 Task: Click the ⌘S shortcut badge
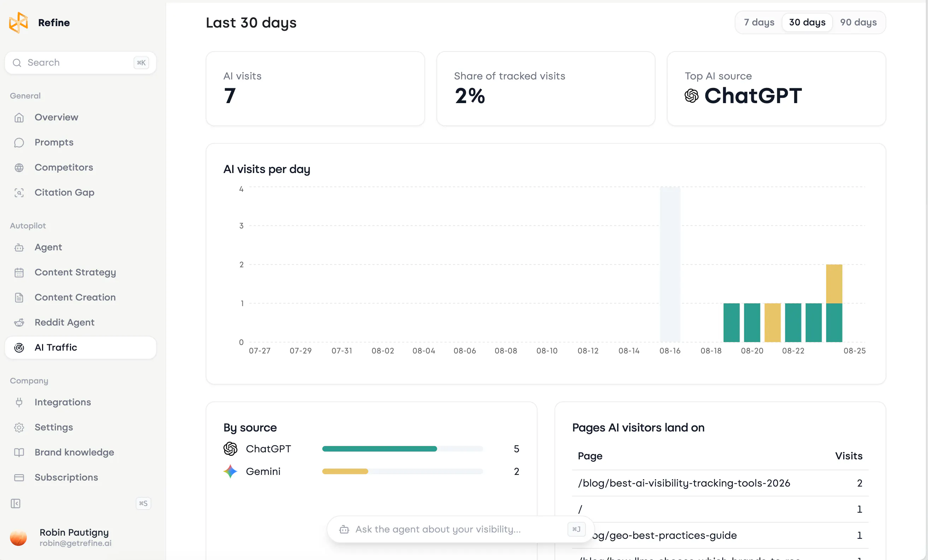click(143, 504)
